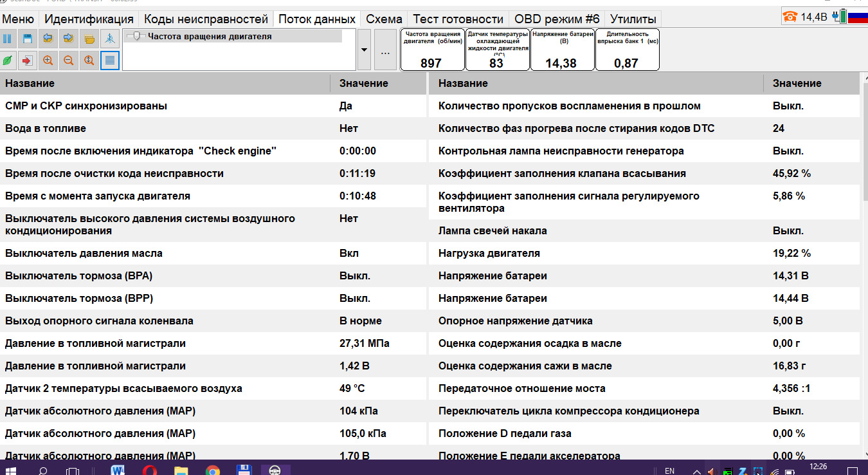Image resolution: width=868 pixels, height=475 pixels.
Task: Switch to the Схема tab
Action: [384, 19]
